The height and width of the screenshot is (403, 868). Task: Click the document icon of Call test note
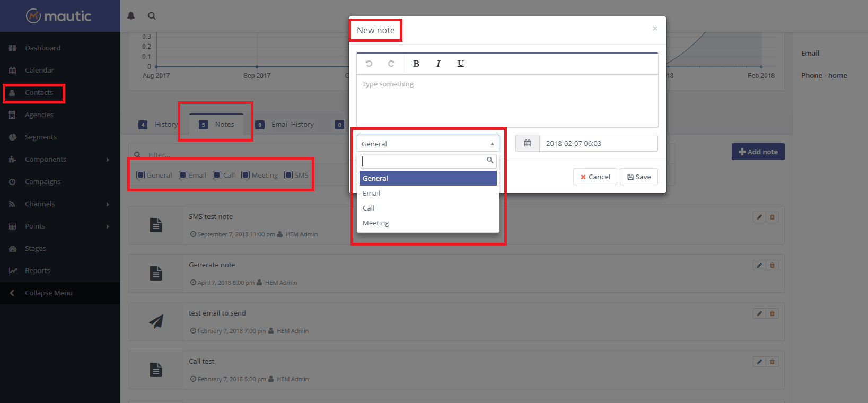click(156, 370)
